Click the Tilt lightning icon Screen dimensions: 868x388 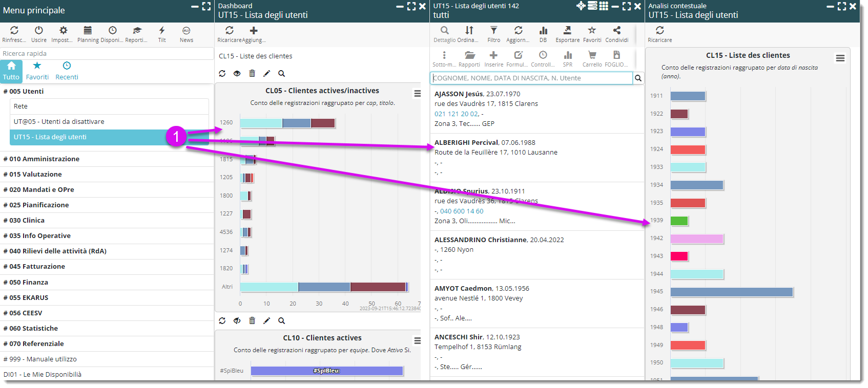coord(161,31)
